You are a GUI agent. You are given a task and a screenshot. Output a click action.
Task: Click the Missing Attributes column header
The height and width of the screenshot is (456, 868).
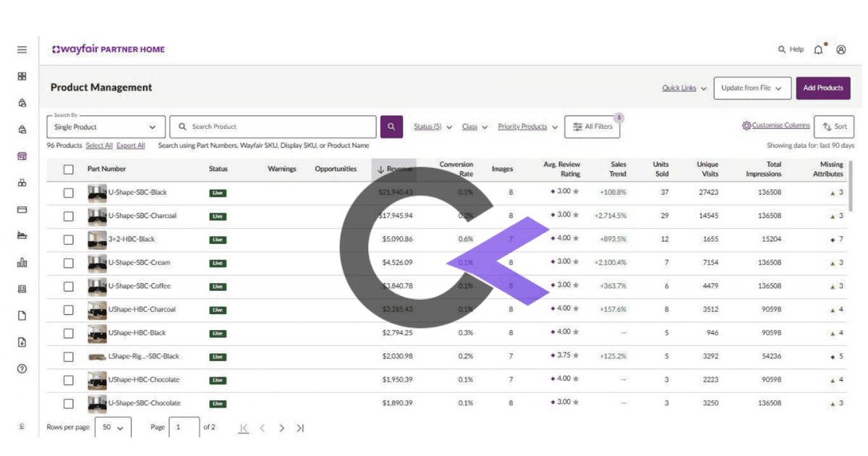(827, 169)
